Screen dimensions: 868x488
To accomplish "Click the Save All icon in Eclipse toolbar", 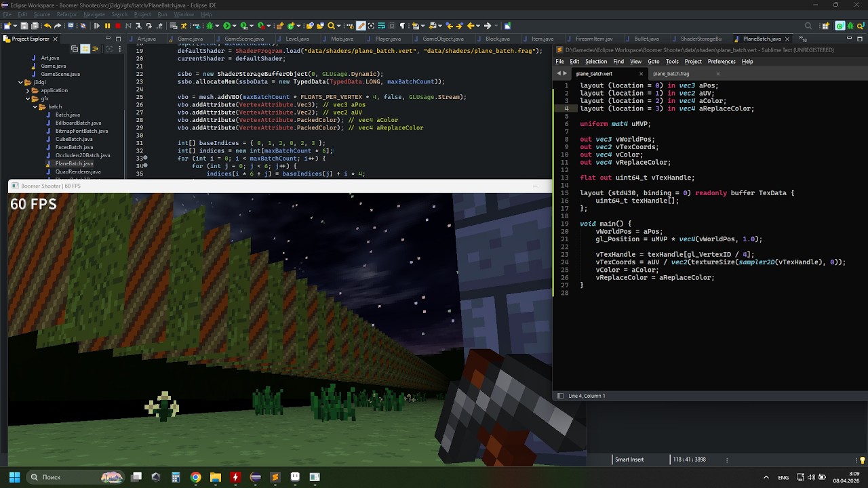I will point(34,26).
